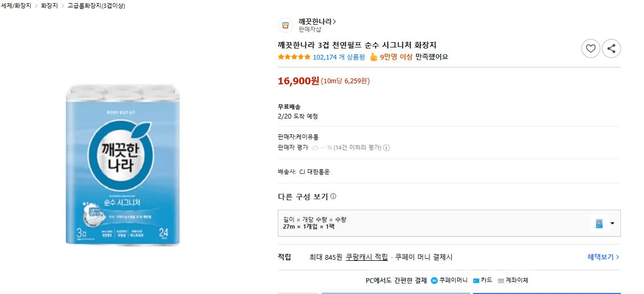
Task: Click the info icon beside 판매자 평가
Action: (386, 148)
